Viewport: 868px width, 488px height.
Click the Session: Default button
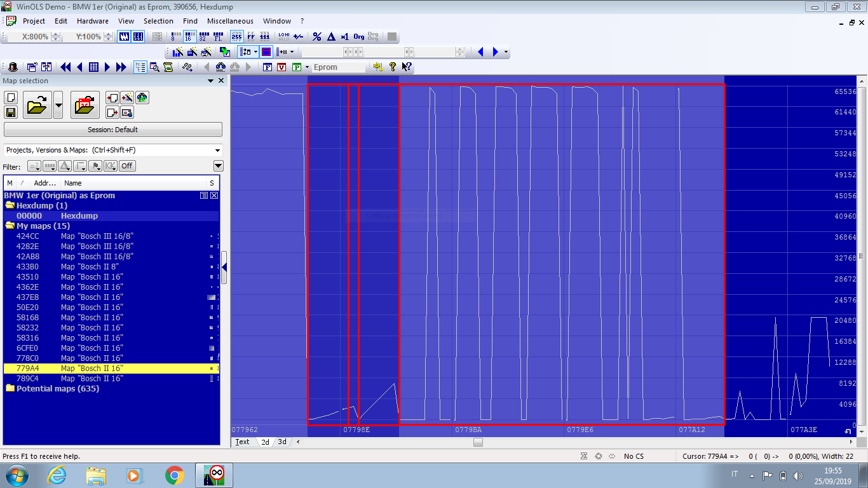point(113,130)
